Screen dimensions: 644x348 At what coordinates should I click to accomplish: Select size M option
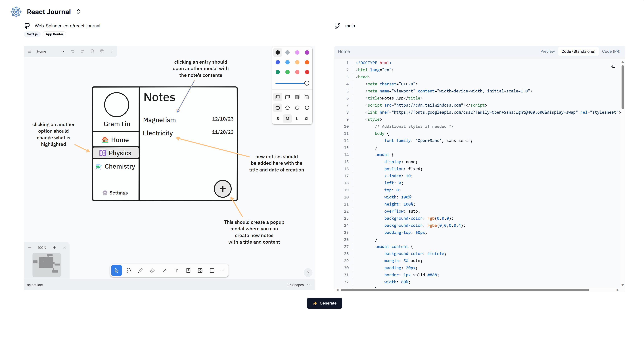(288, 119)
